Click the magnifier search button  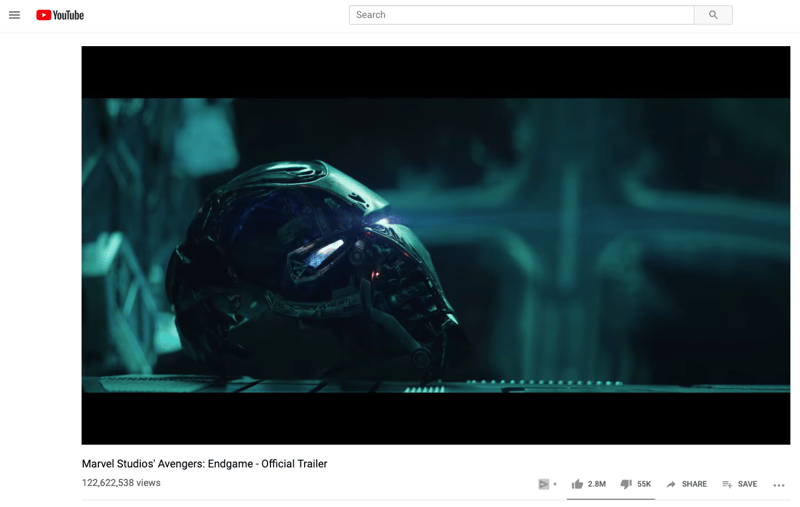coord(713,15)
